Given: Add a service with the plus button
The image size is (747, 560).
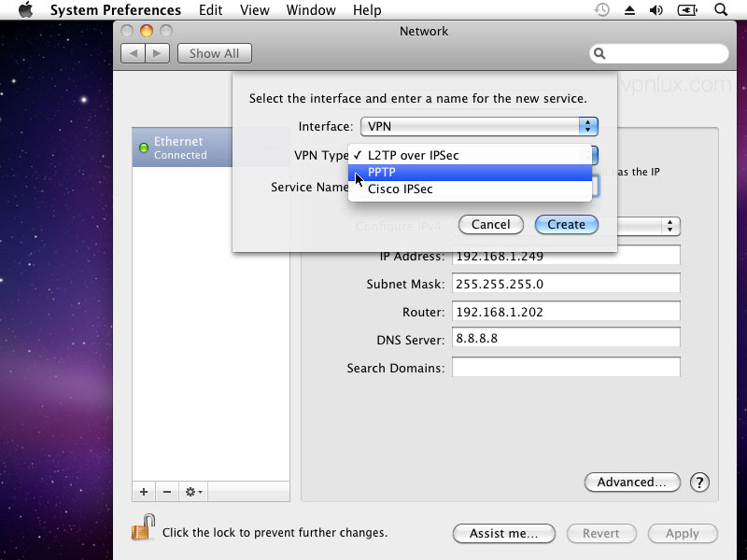Looking at the screenshot, I should coord(144,492).
